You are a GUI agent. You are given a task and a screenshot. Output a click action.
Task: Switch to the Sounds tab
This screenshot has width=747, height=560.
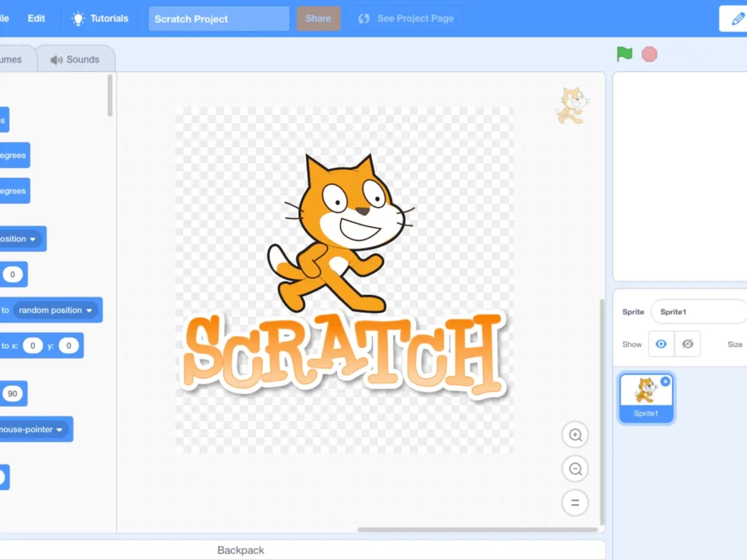pyautogui.click(x=75, y=60)
